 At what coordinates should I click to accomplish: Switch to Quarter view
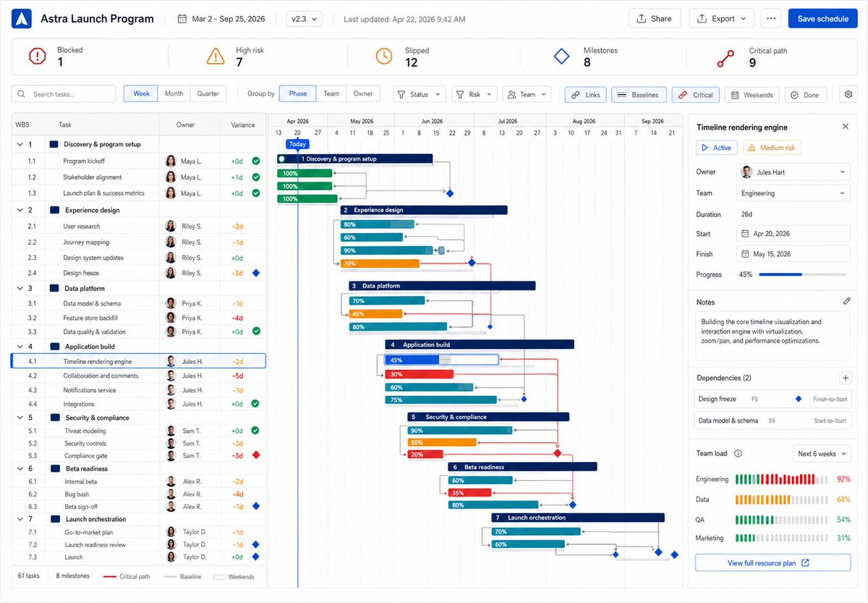click(208, 93)
